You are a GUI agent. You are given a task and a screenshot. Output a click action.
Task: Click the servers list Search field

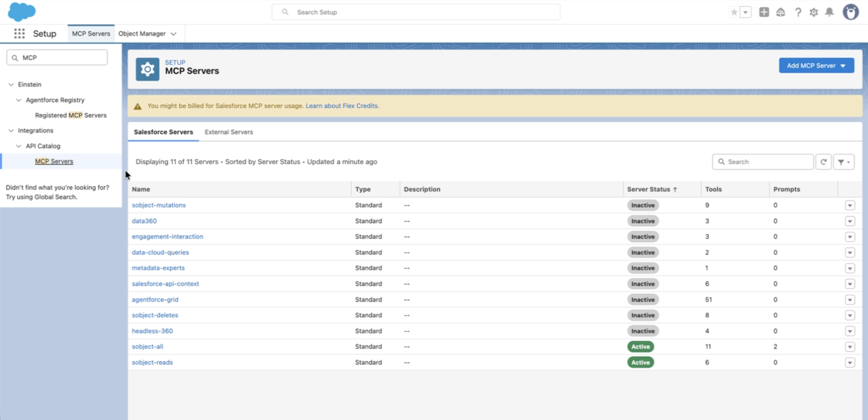[763, 162]
